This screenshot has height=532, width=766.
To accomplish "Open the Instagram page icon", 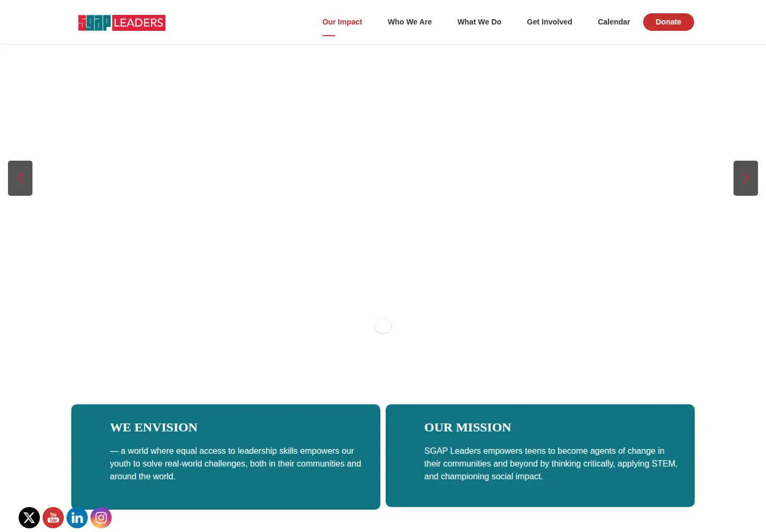I will [101, 518].
